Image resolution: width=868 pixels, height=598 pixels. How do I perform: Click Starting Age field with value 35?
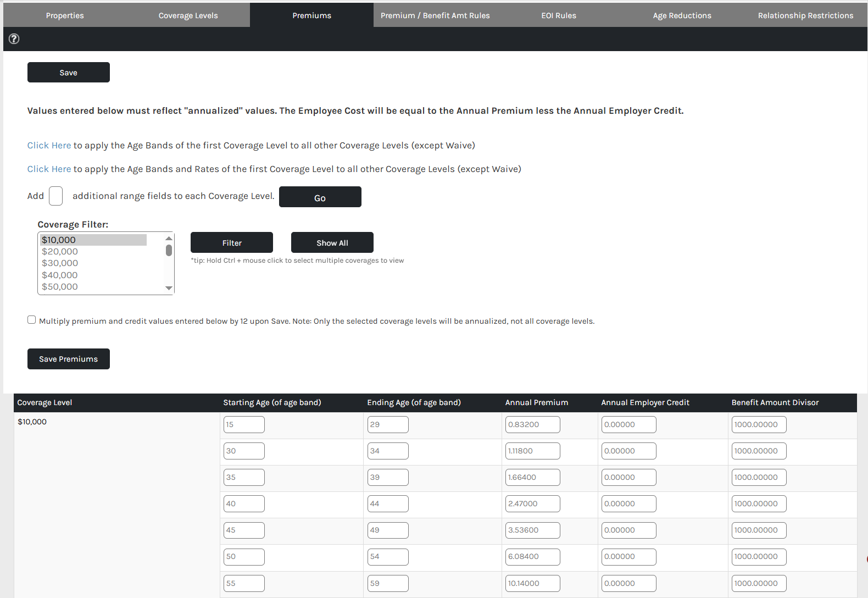244,477
